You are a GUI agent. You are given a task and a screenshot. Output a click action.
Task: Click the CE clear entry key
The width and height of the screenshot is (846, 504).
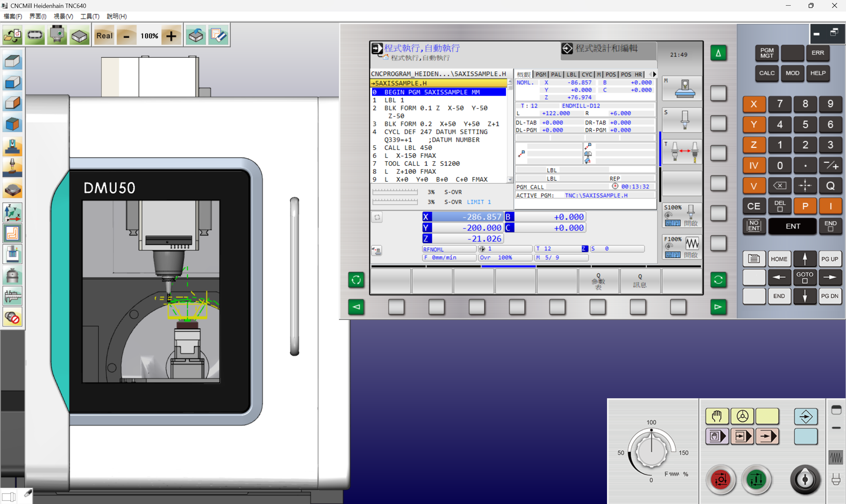coord(754,206)
